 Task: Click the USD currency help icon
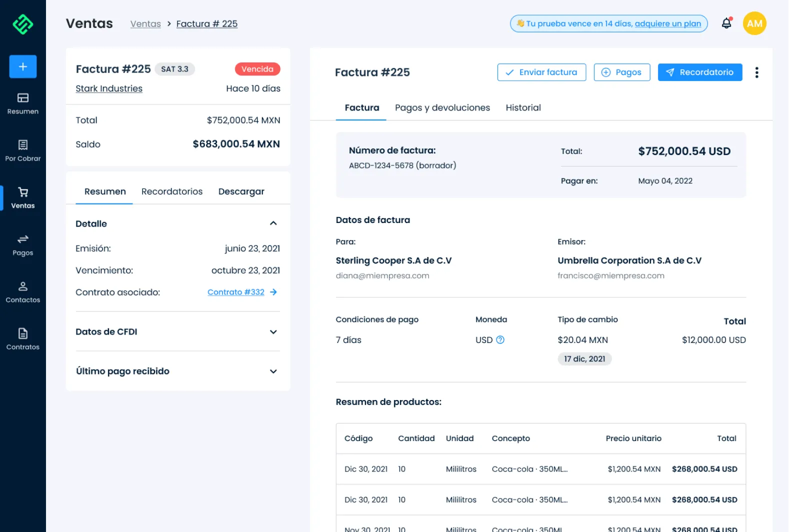pyautogui.click(x=500, y=340)
